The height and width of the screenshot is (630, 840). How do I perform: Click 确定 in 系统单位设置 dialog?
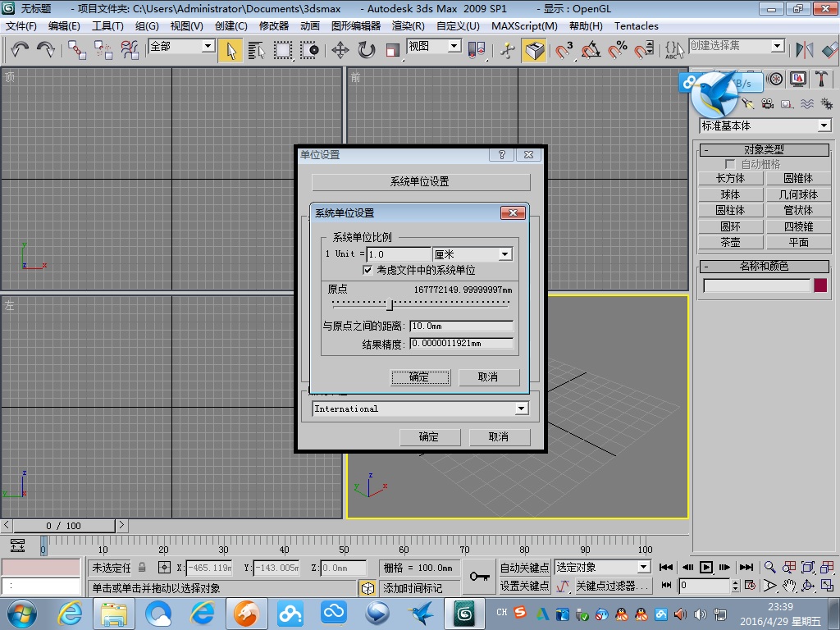pyautogui.click(x=420, y=377)
